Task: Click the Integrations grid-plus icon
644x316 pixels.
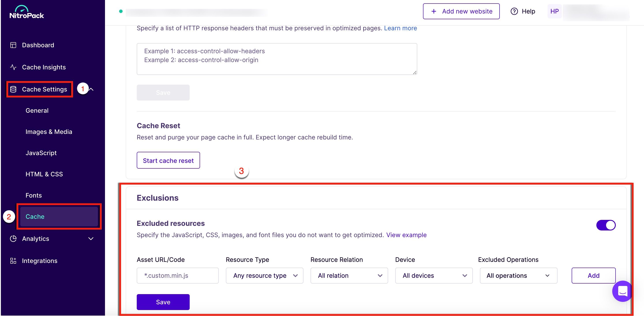Action: pyautogui.click(x=13, y=261)
